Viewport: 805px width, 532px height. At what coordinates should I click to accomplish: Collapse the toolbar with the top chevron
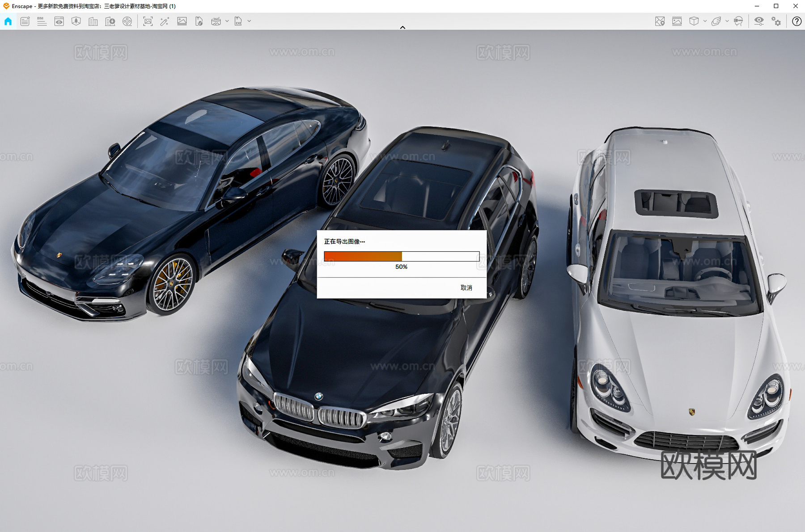[402, 27]
